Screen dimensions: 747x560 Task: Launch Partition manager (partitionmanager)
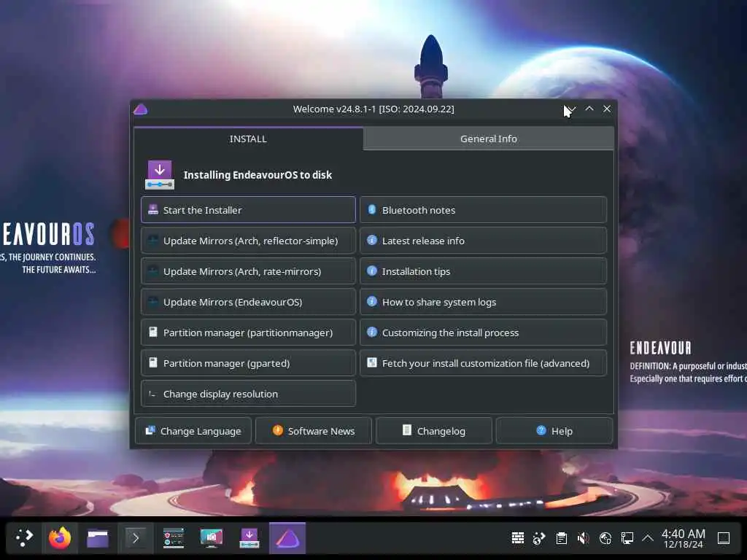pos(248,332)
